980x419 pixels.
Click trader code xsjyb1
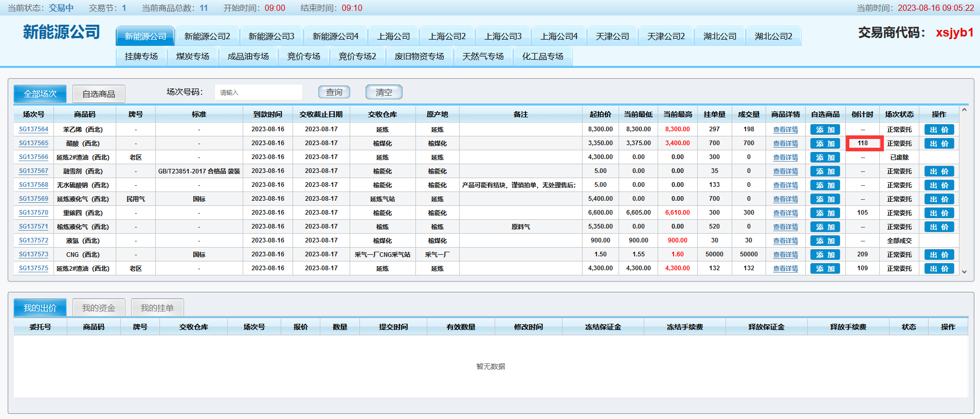pos(955,32)
